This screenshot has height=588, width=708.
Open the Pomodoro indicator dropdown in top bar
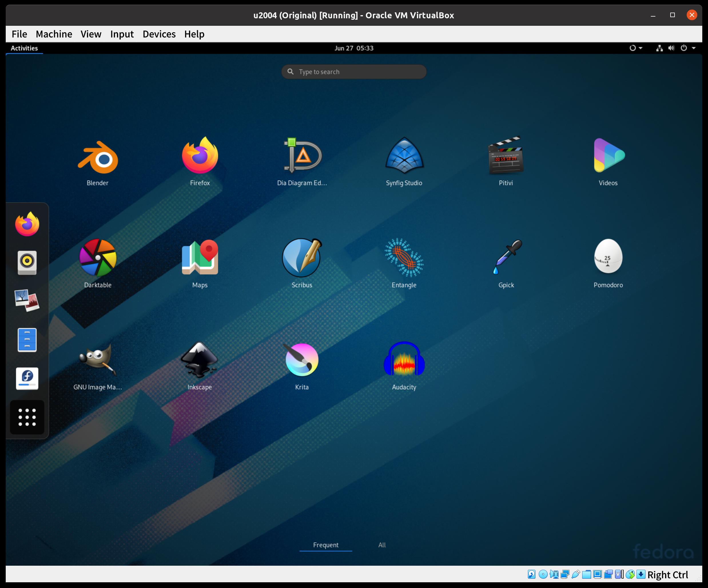(636, 48)
